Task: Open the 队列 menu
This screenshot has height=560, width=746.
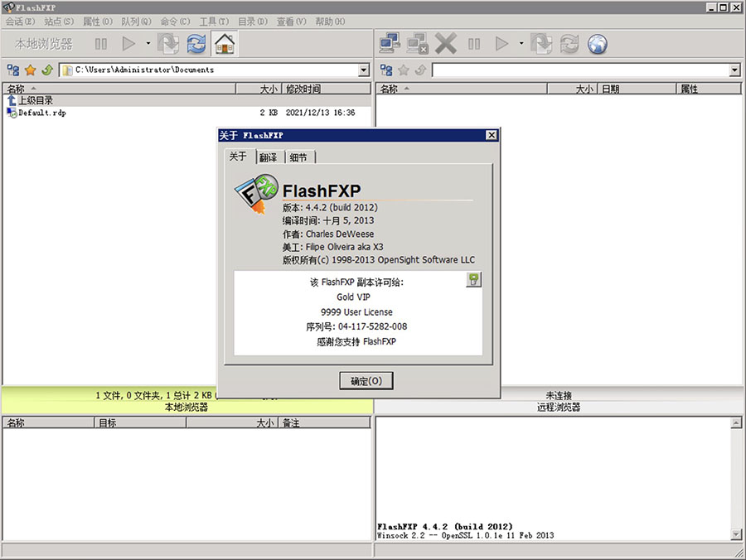Action: point(136,22)
